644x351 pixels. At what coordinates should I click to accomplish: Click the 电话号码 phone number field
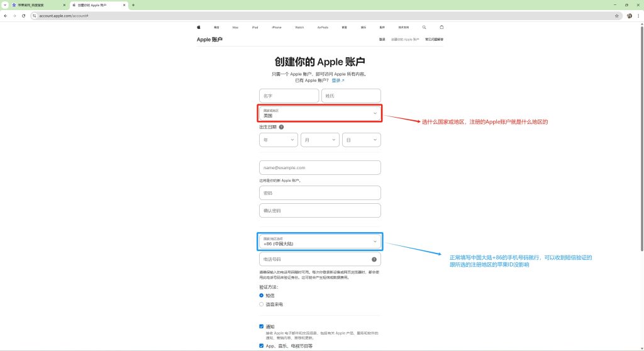click(320, 259)
